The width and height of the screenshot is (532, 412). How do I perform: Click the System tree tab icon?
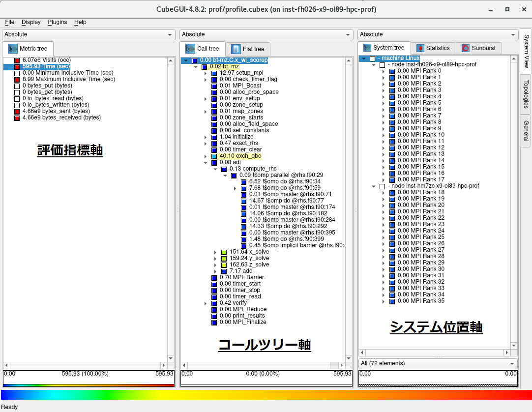[367, 48]
